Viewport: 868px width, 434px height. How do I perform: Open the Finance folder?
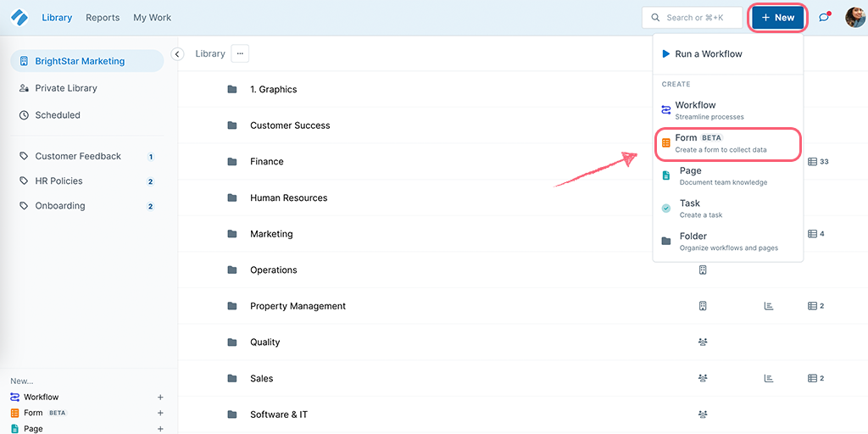tap(267, 162)
